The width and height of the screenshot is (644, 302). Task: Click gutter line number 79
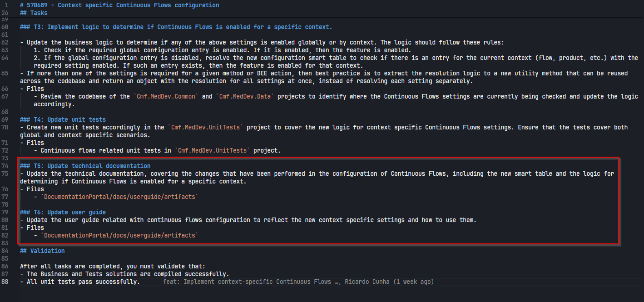click(5, 212)
